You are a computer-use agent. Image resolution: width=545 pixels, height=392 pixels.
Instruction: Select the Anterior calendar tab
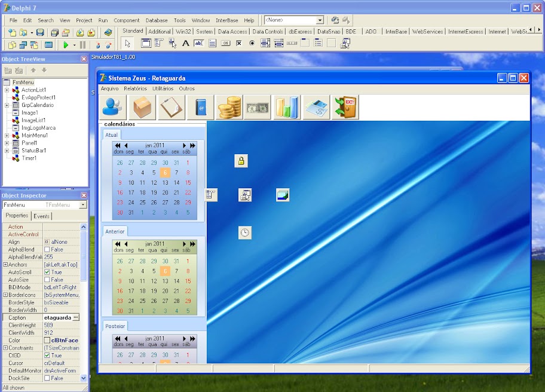pos(115,231)
